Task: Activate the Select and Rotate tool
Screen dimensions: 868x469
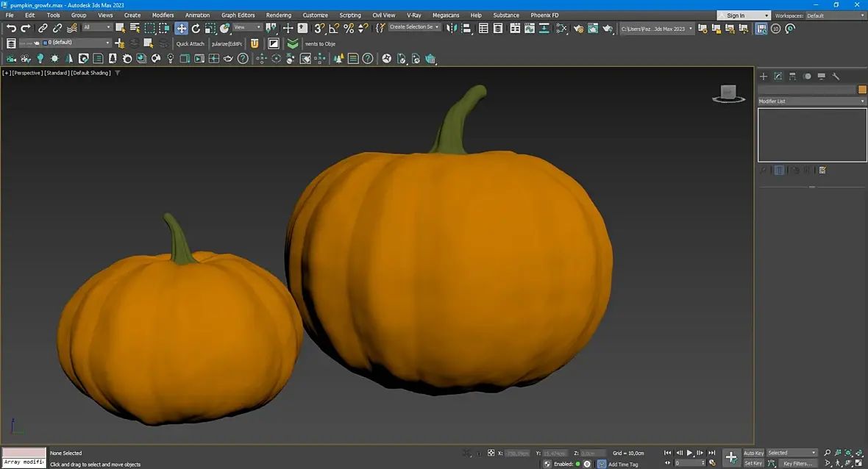Action: (196, 28)
